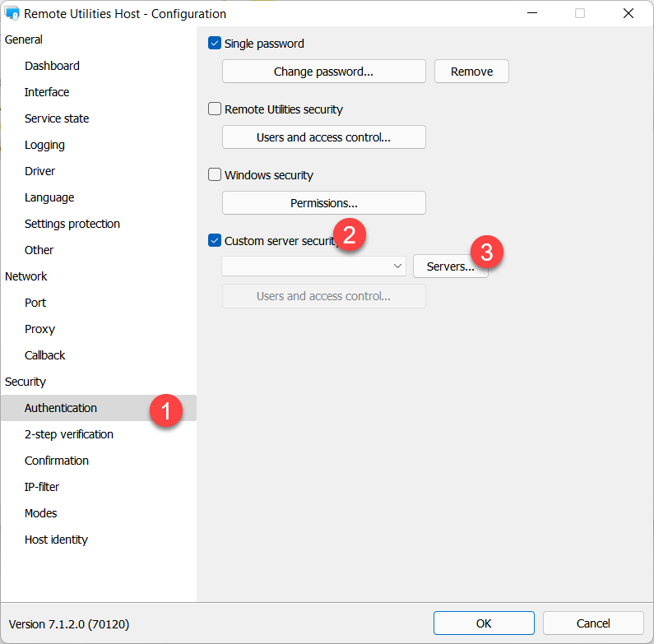The height and width of the screenshot is (644, 654).
Task: Go to the 2-step verification page
Action: click(x=69, y=434)
